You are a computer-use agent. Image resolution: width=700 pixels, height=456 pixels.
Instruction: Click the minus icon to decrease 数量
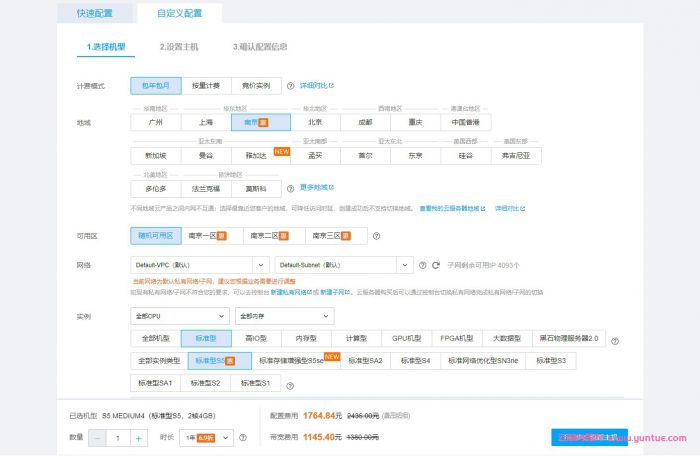coord(97,438)
